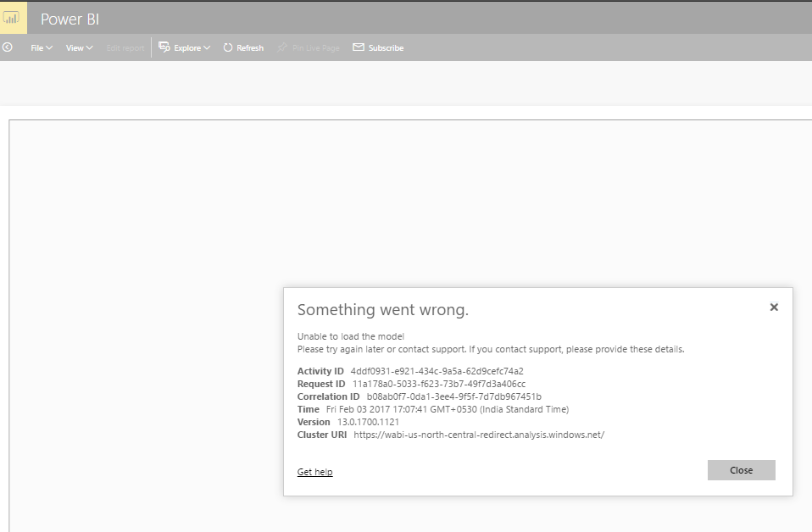Click the Refresh label in the toolbar
The image size is (812, 532).
click(x=250, y=47)
